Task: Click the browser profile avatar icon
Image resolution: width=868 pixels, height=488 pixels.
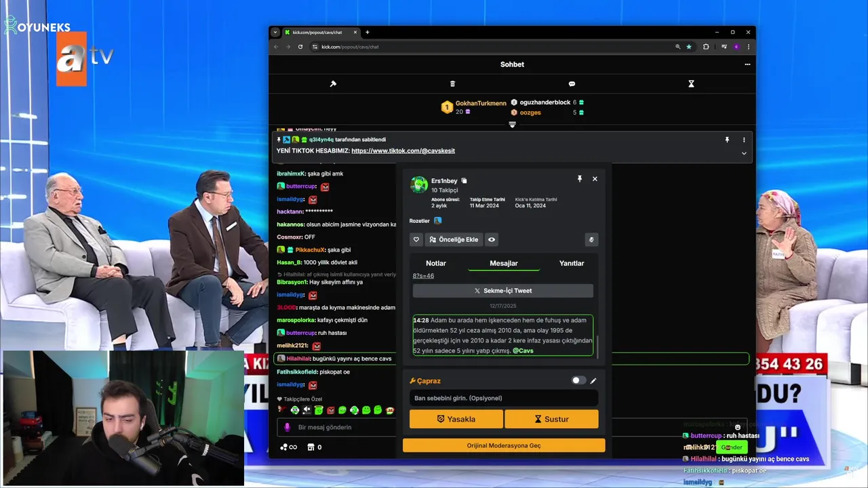Action: [736, 47]
